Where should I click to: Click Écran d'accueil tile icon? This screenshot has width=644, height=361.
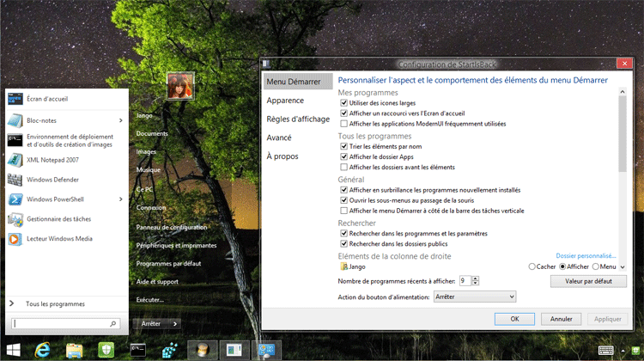[15, 99]
